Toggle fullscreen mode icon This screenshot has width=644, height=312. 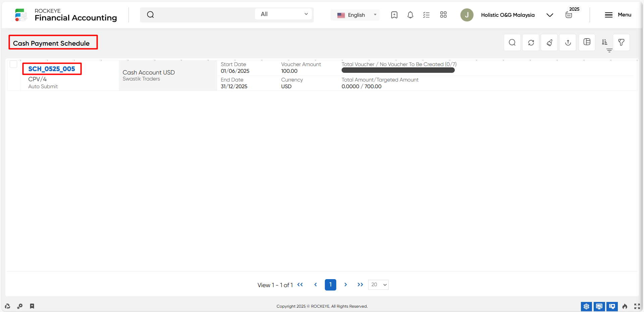pos(637,306)
